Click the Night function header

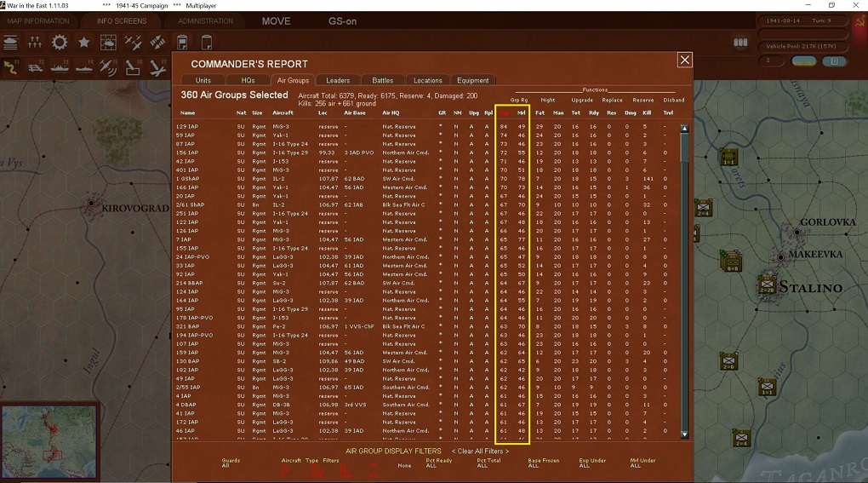(547, 101)
